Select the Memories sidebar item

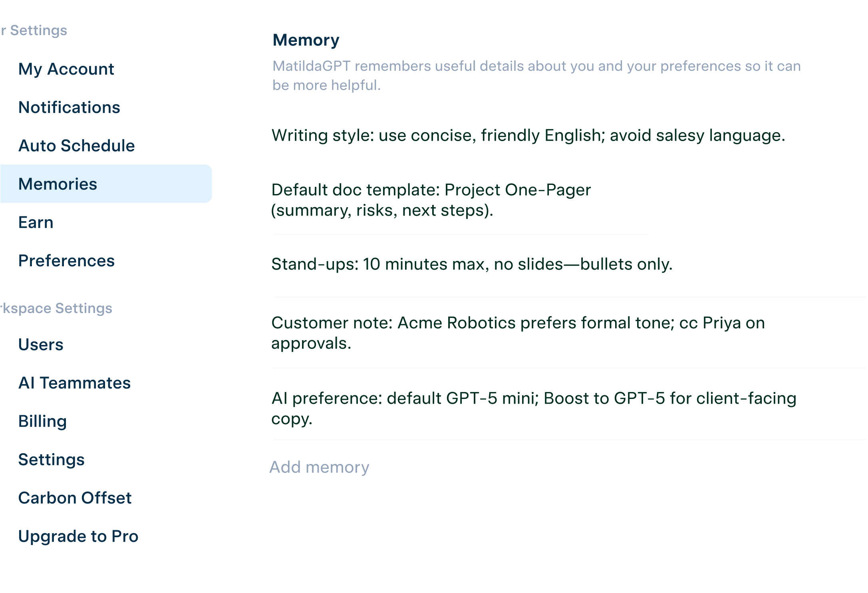point(58,184)
